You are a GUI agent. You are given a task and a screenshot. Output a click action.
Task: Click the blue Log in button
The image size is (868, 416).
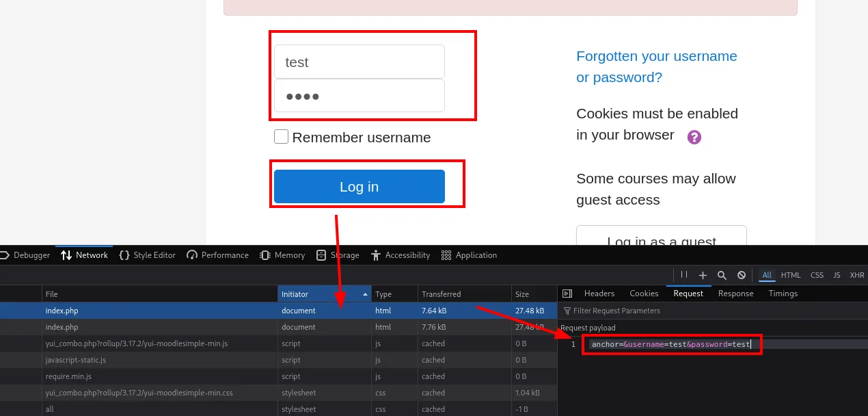(x=360, y=187)
